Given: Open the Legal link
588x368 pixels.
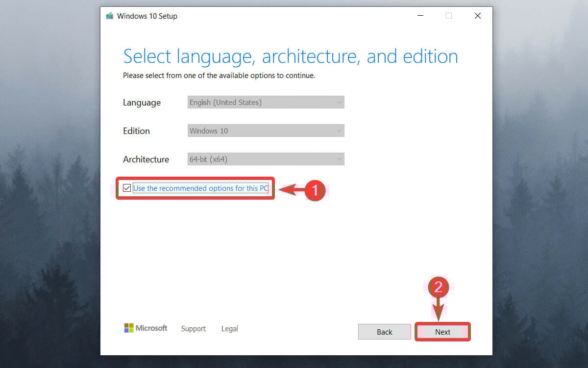Looking at the screenshot, I should pyautogui.click(x=229, y=329).
